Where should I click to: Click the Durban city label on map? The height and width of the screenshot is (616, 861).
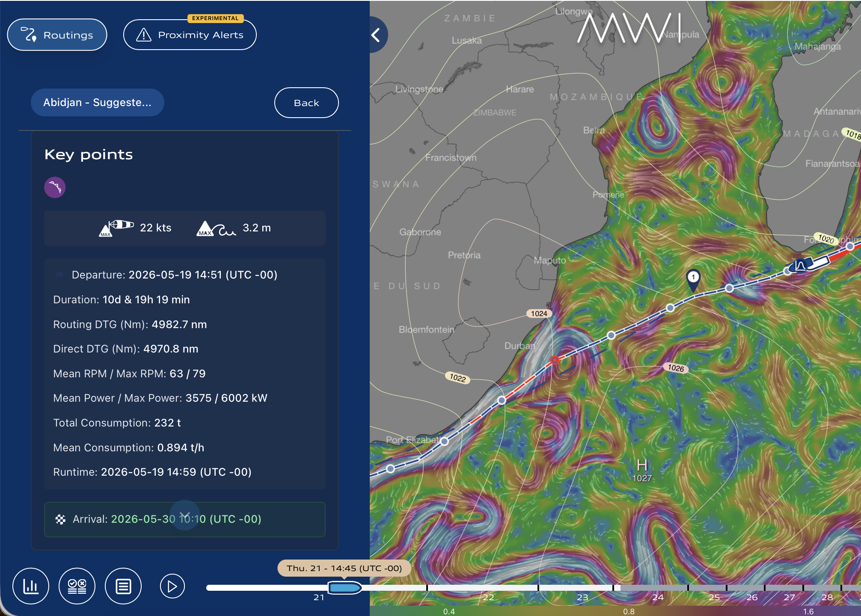520,346
